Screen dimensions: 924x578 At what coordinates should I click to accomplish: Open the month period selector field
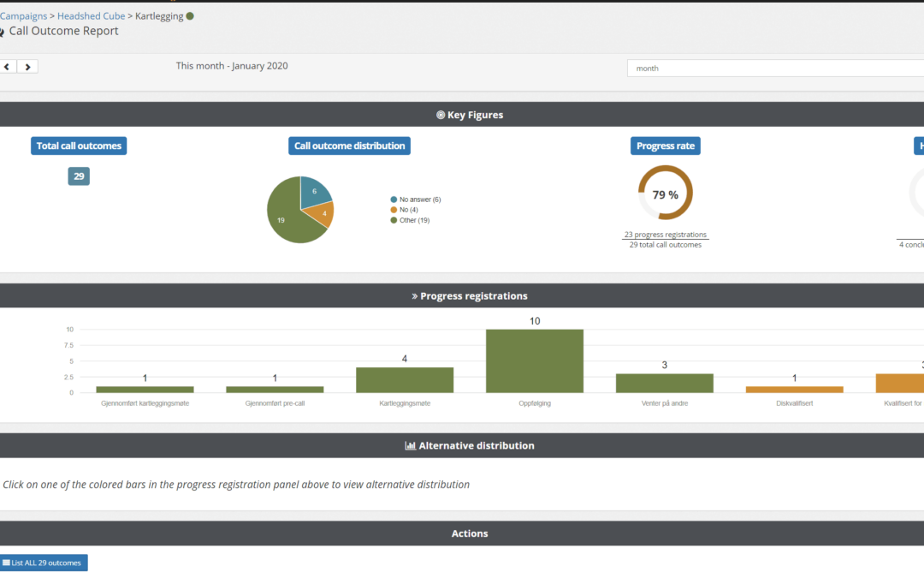[775, 69]
